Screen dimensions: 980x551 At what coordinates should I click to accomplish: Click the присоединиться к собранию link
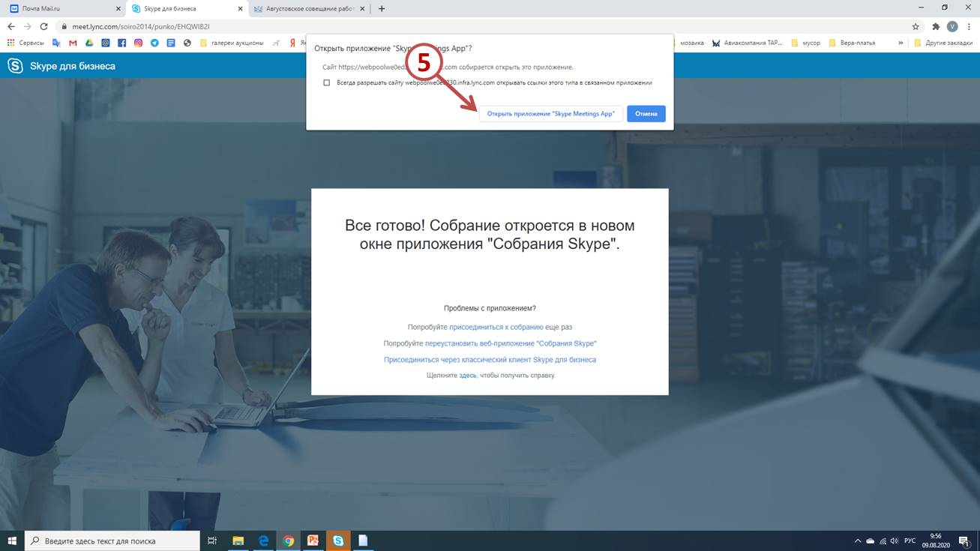(x=496, y=328)
